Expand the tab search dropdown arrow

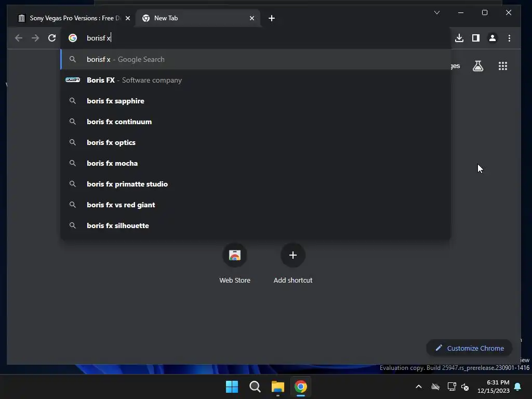pos(436,12)
